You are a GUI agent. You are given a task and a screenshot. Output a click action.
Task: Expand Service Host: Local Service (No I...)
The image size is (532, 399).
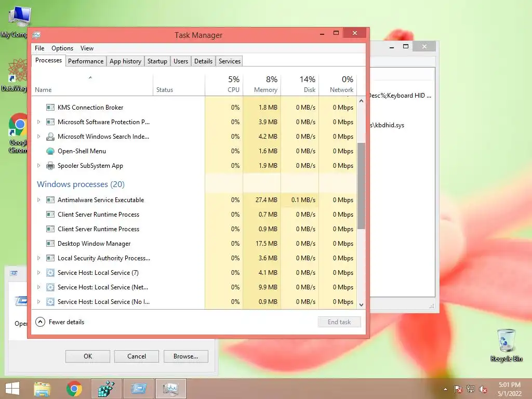(x=38, y=302)
